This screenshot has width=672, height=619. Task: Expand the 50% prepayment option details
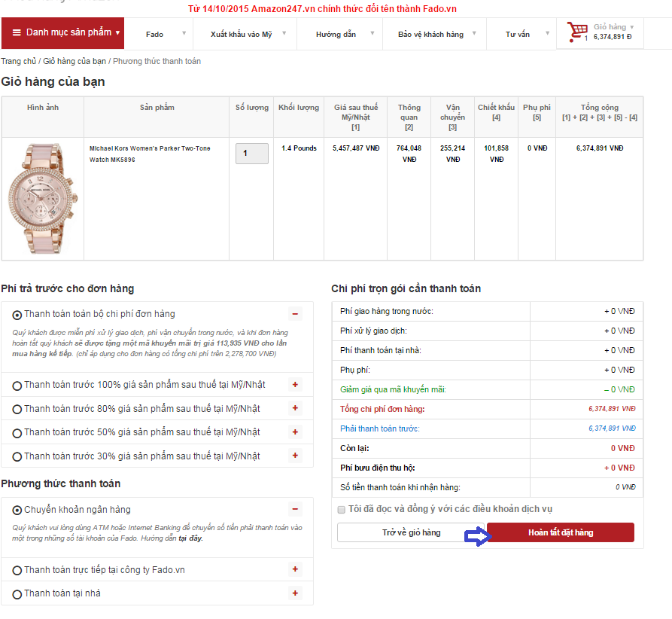[x=295, y=431]
